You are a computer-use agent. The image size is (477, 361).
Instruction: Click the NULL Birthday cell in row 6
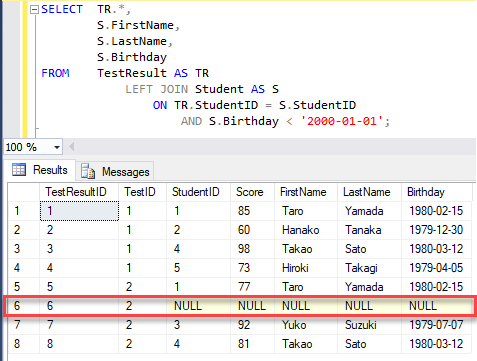click(x=437, y=306)
